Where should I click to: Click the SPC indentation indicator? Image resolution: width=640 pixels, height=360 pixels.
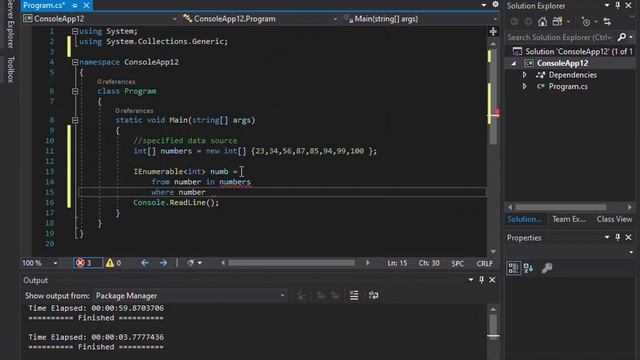[x=458, y=263]
